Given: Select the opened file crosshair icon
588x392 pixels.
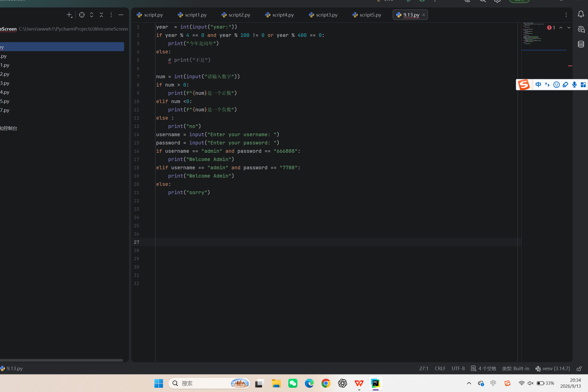Looking at the screenshot, I should pos(82,15).
